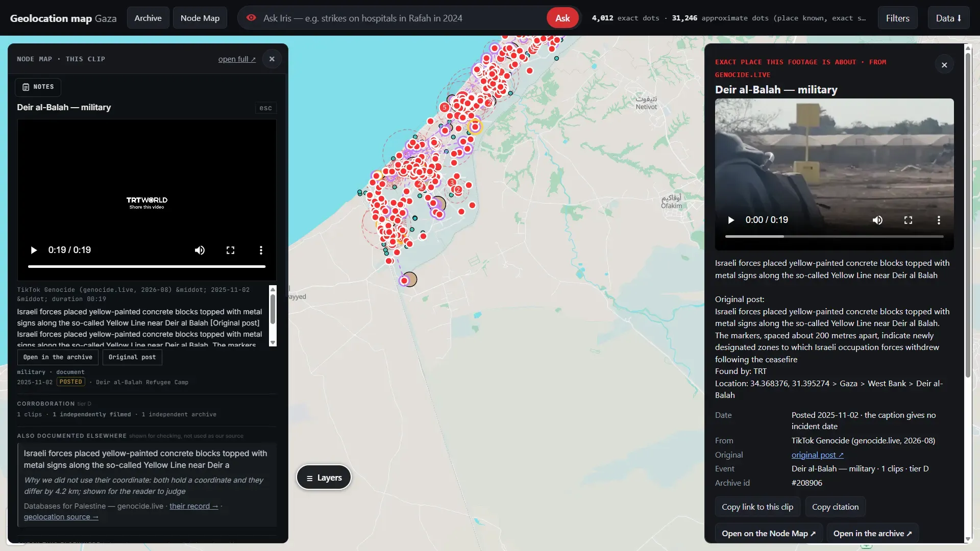
Task: Click the Ask button
Action: click(562, 18)
